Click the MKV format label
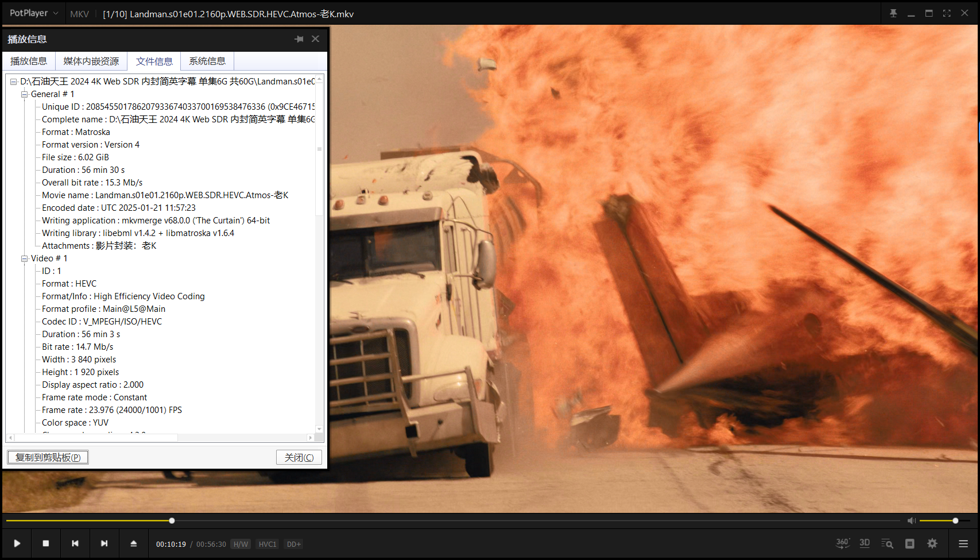The width and height of the screenshot is (980, 560). tap(79, 14)
